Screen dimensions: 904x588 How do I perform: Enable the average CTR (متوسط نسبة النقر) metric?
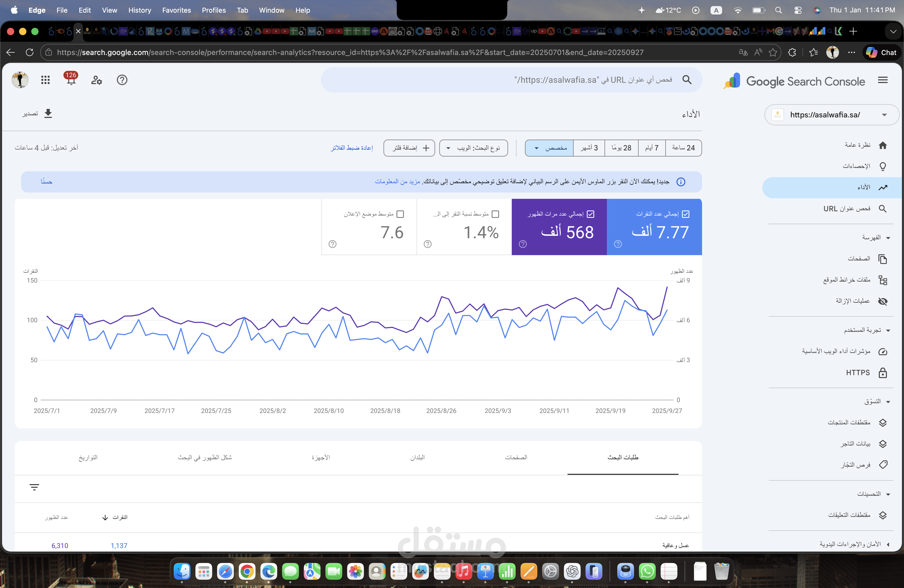(496, 214)
